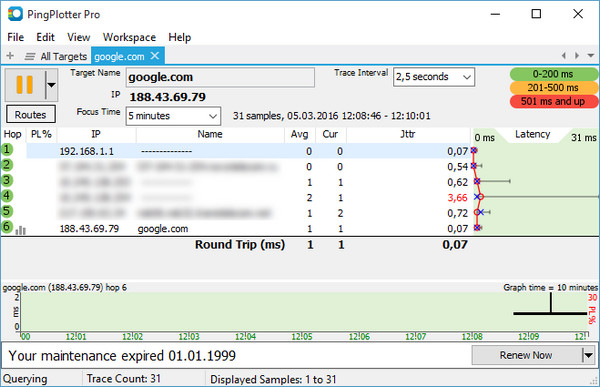Click the previous-tab left arrow

tap(564, 56)
